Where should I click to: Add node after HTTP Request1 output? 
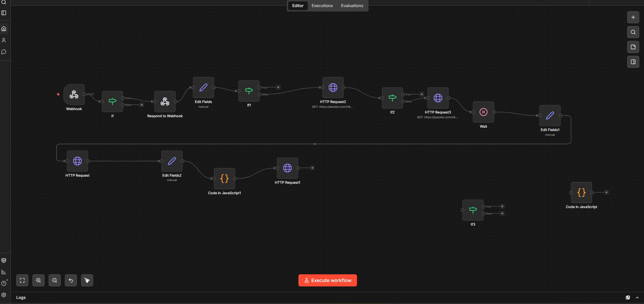[x=312, y=168]
